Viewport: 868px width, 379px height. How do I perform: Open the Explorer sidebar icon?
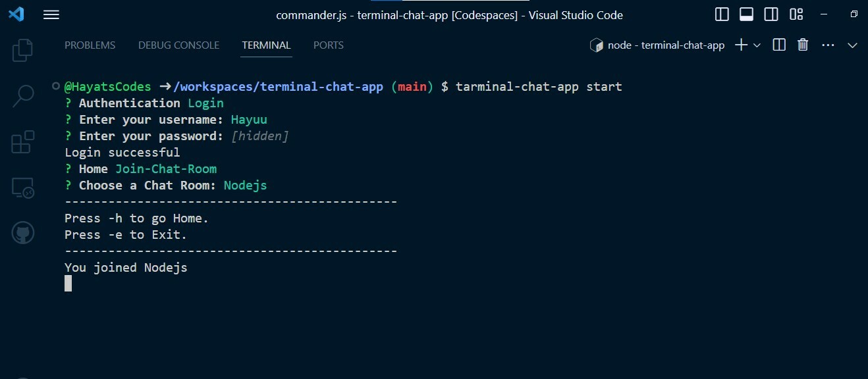(x=23, y=49)
